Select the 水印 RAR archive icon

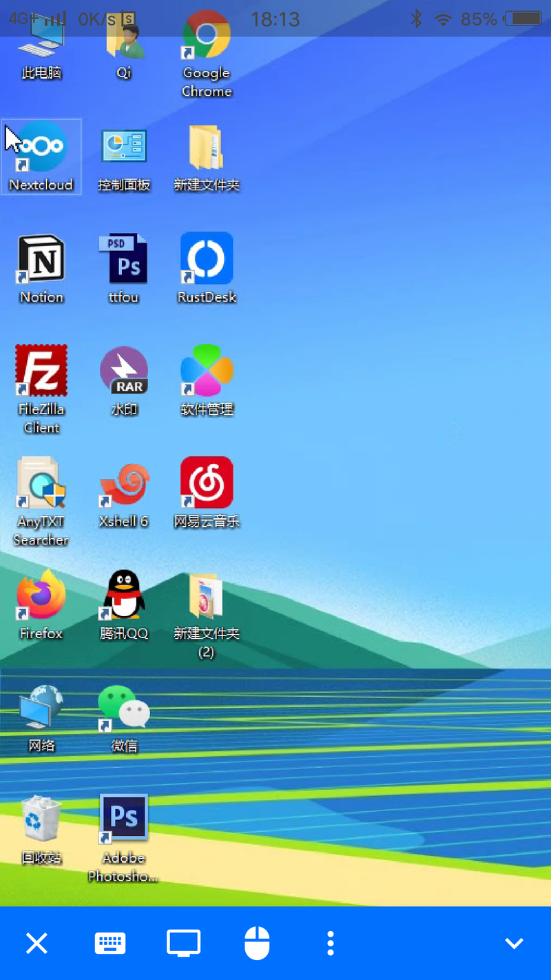(x=124, y=381)
